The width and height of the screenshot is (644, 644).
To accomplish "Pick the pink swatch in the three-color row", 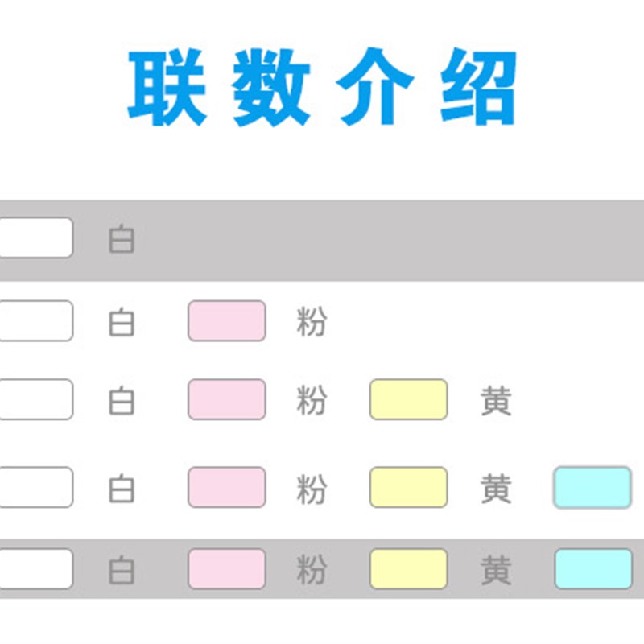I will click(x=227, y=399).
